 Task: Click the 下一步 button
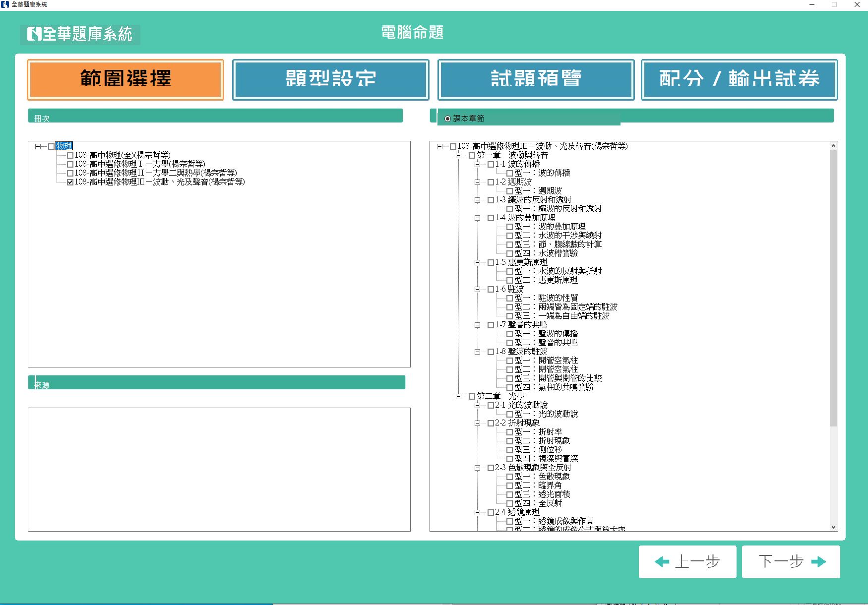[x=791, y=562]
